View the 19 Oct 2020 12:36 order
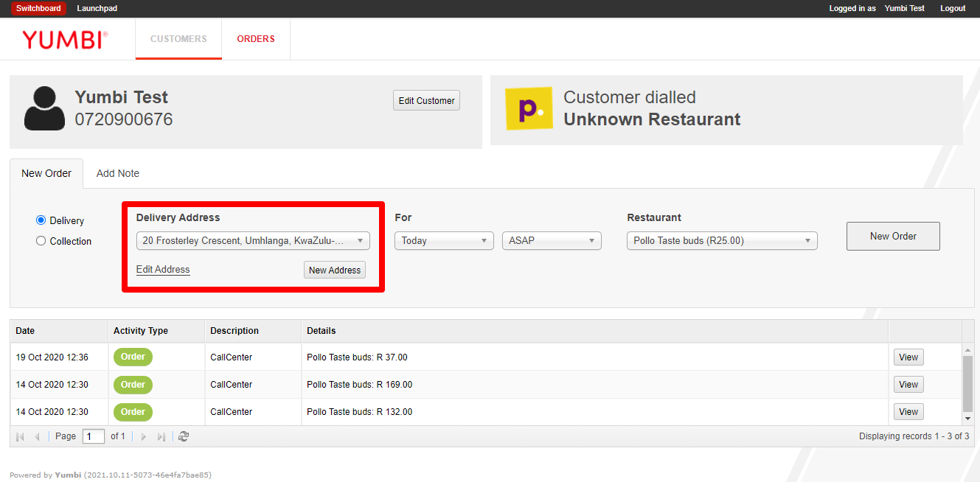 [x=908, y=357]
